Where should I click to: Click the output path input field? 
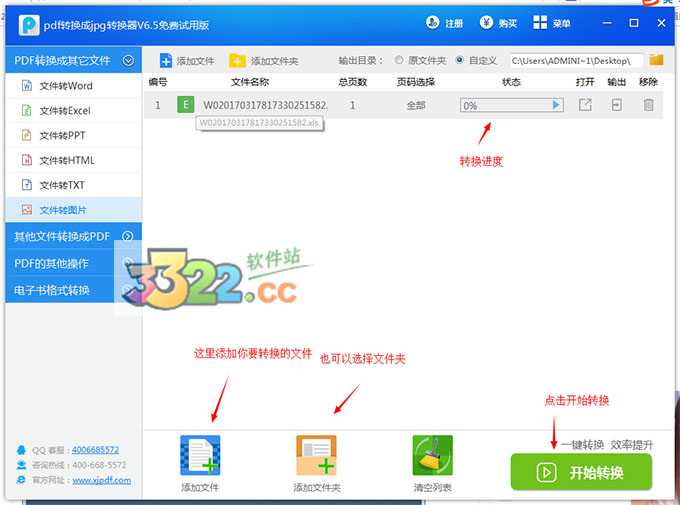click(576, 61)
